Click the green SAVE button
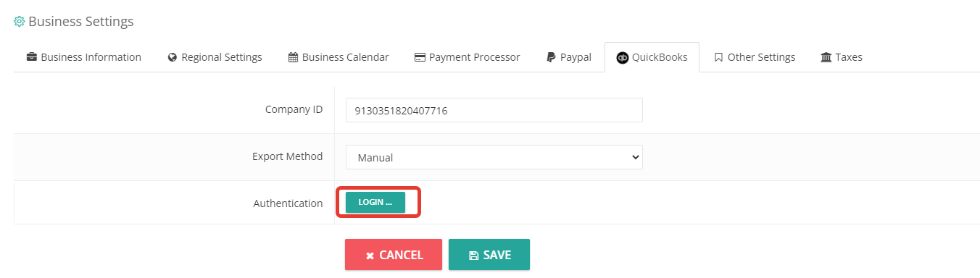This screenshot has width=980, height=278. click(x=489, y=255)
